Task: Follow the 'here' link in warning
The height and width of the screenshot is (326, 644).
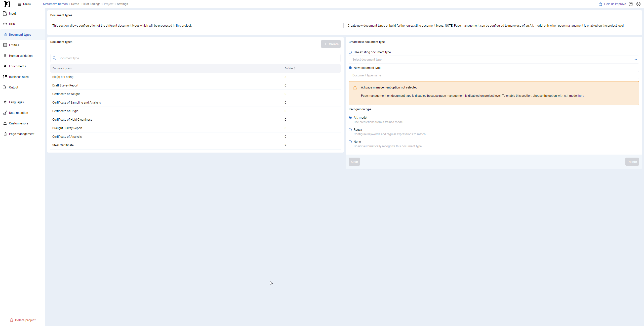Action: [x=581, y=96]
